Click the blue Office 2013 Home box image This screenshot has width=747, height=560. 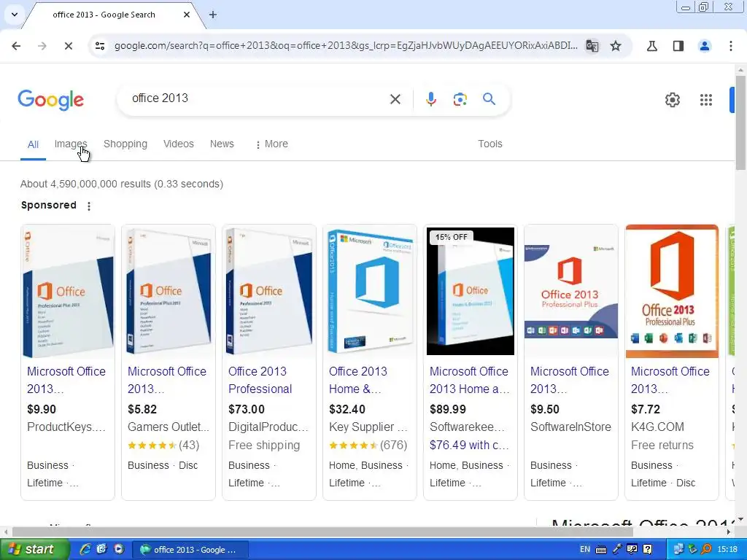click(x=370, y=292)
